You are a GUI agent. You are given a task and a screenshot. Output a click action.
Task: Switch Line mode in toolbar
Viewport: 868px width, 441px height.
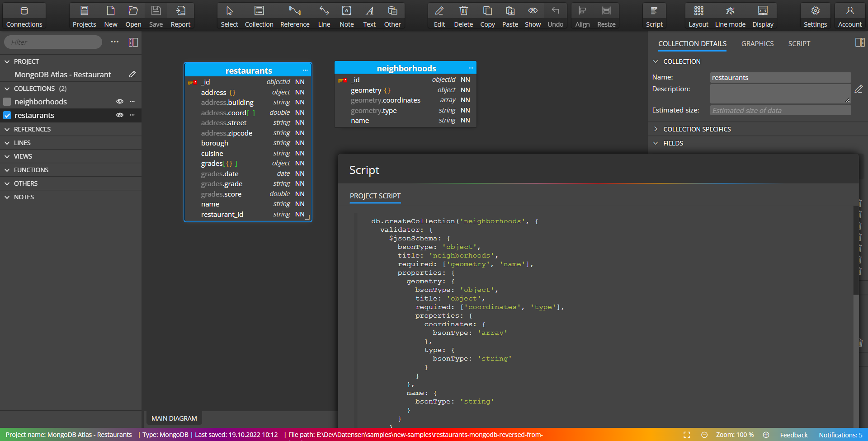coord(730,11)
